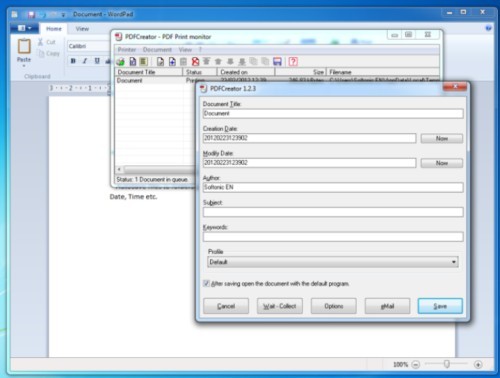Click the Now button beside Creation Date
The height and width of the screenshot is (378, 500).
click(442, 138)
